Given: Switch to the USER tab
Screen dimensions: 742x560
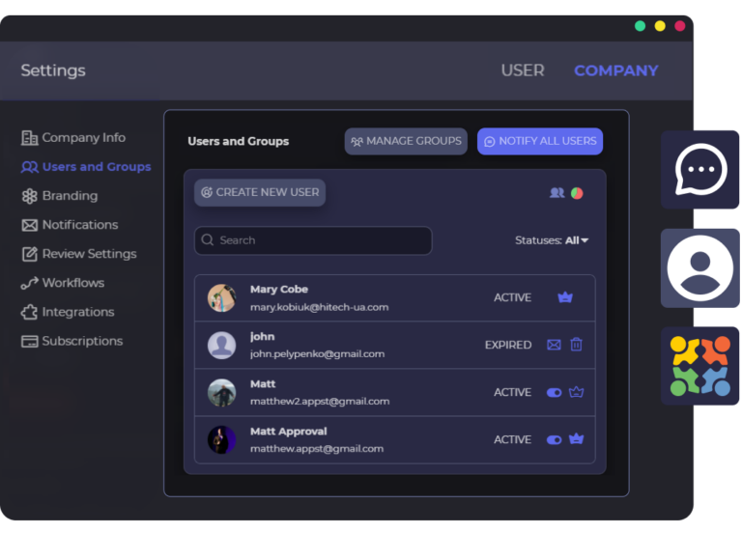Looking at the screenshot, I should (523, 70).
